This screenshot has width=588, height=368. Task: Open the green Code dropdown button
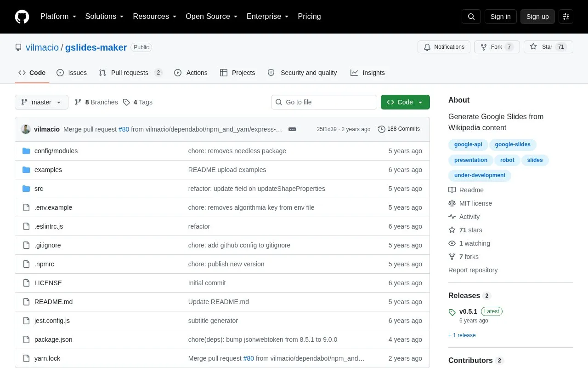tap(405, 102)
